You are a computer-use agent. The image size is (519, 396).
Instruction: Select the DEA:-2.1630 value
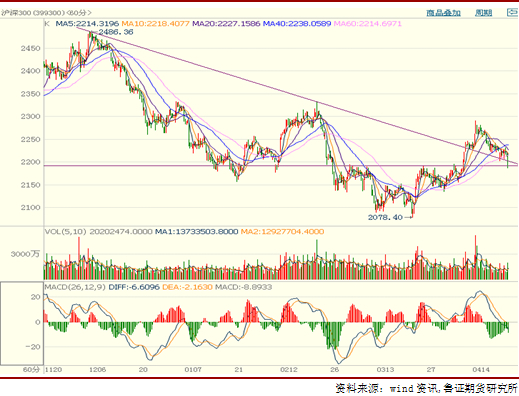click(x=187, y=287)
